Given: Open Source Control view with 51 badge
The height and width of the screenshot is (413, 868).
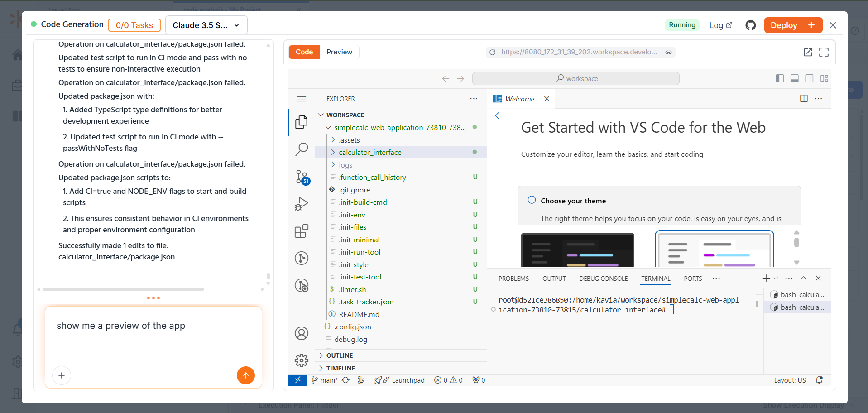Looking at the screenshot, I should 302,177.
